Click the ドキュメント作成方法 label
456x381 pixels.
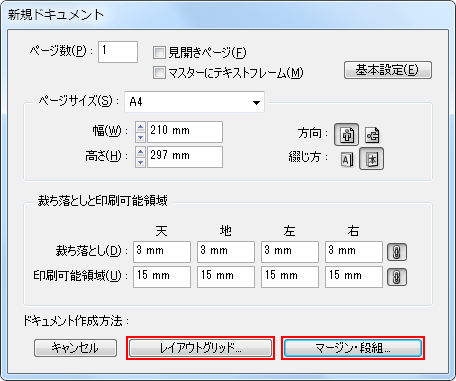tap(76, 321)
